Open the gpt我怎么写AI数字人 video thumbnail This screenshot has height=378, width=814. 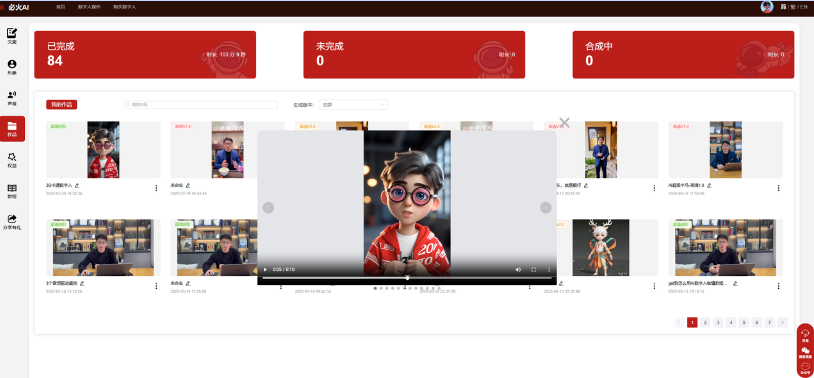click(x=726, y=248)
